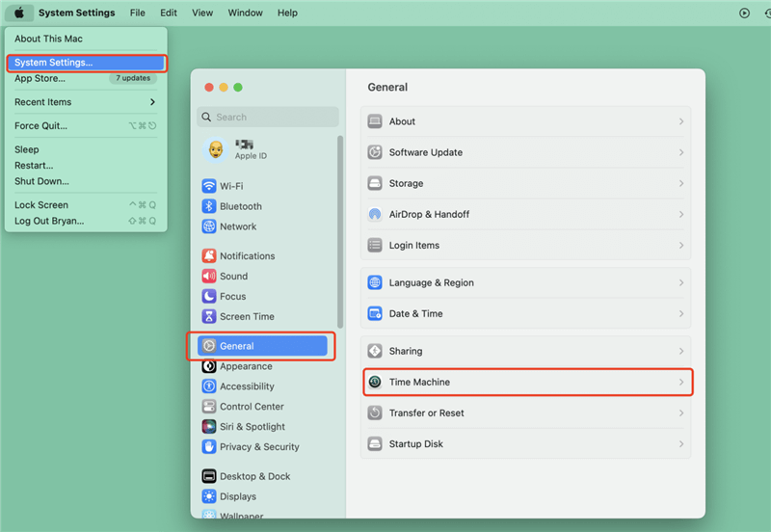Click the Search field in settings
The width and height of the screenshot is (771, 532).
(268, 117)
